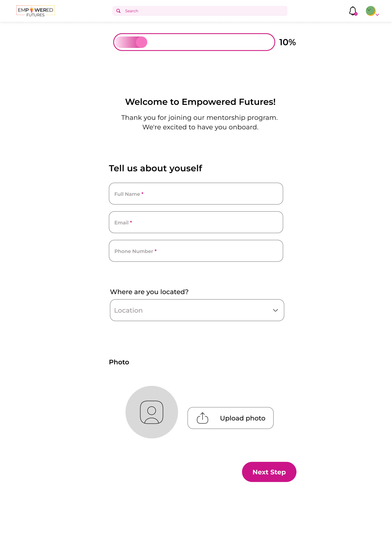392x534 pixels.
Task: Open notifications bell icon
Action: point(353,11)
